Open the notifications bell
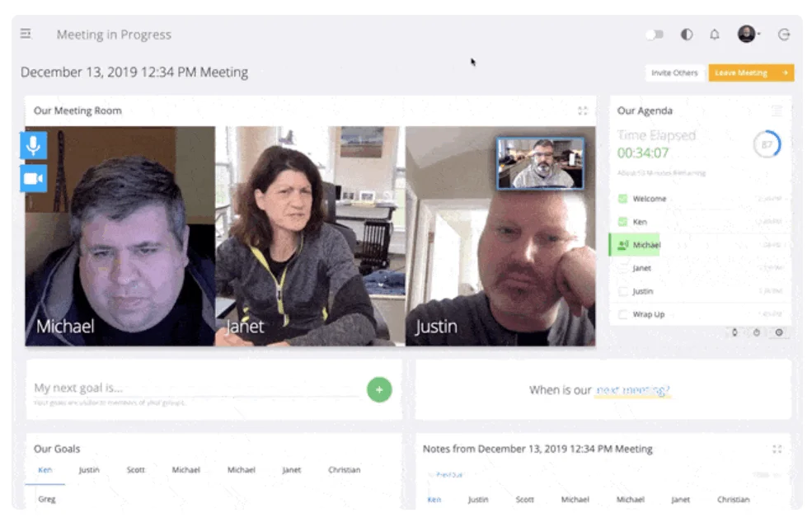Viewport: 812px width, 532px height. click(714, 35)
